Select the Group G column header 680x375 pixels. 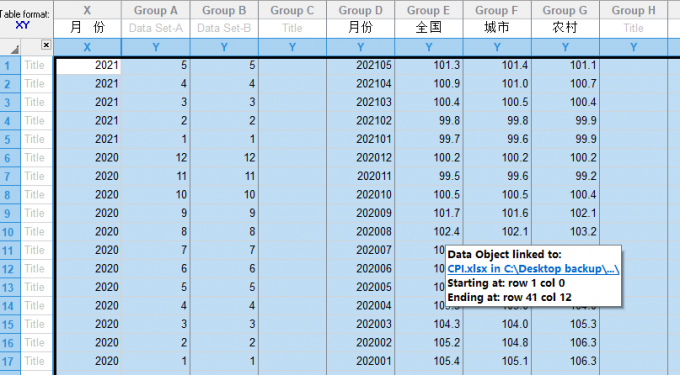point(565,10)
